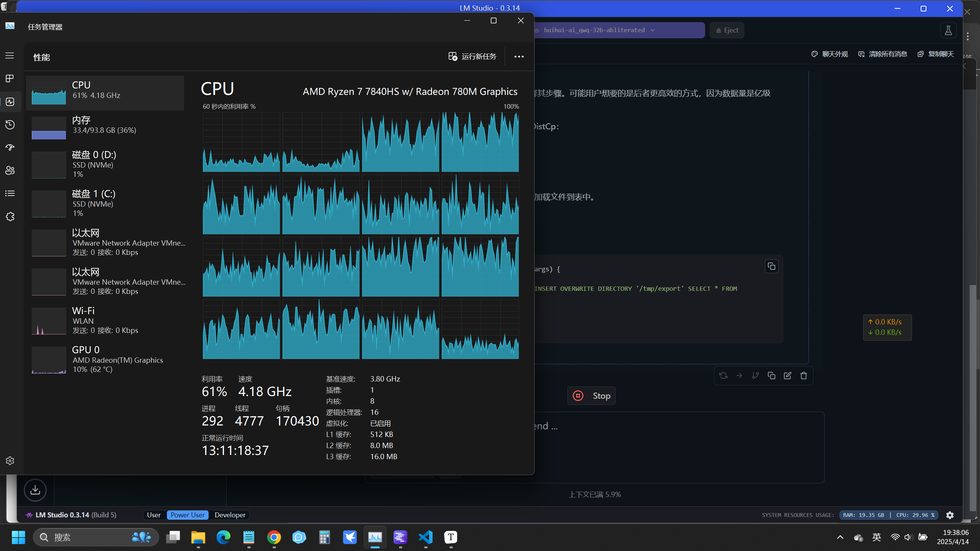Click the Eject model button
The width and height of the screenshot is (980, 551).
tap(727, 30)
